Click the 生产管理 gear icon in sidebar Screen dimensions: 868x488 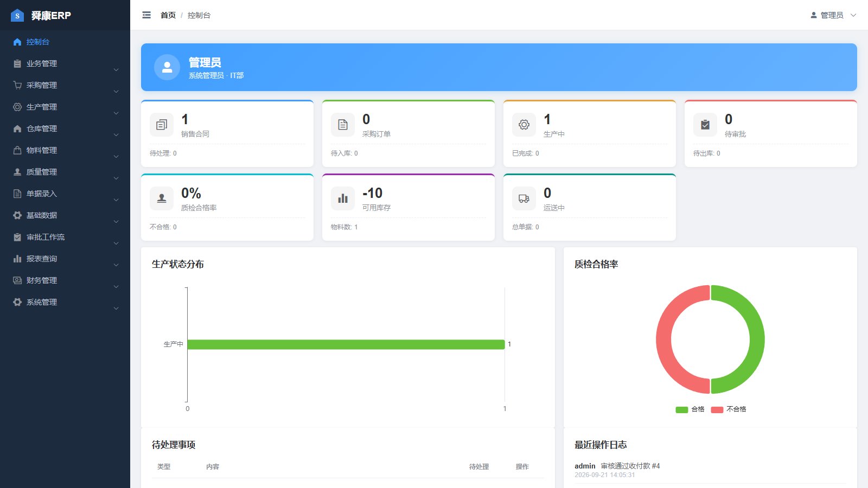(x=17, y=107)
